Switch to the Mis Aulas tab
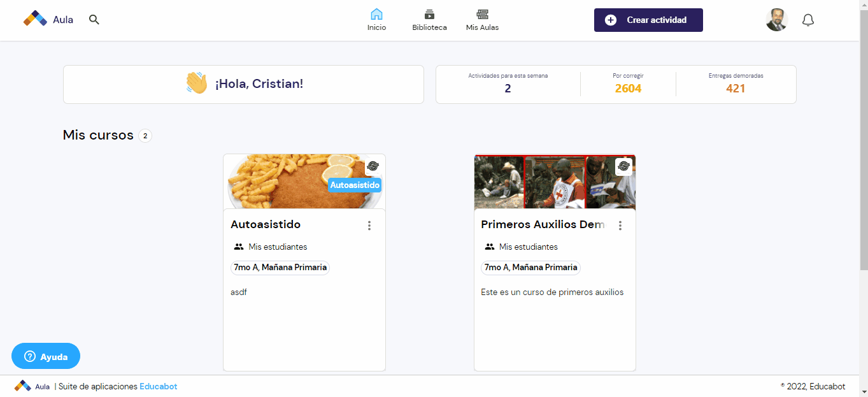The image size is (868, 397). pos(482,20)
